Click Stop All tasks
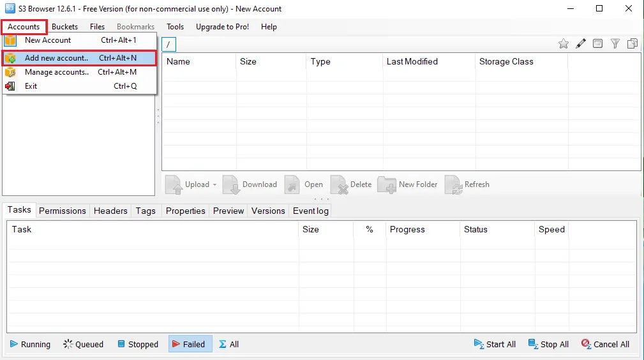This screenshot has width=644, height=360. click(x=548, y=345)
